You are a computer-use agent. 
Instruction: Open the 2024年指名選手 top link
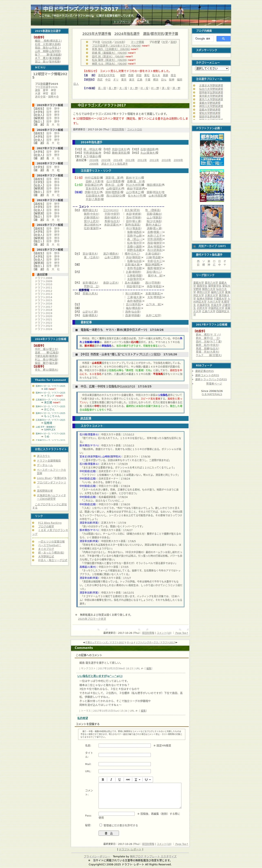tap(127, 34)
